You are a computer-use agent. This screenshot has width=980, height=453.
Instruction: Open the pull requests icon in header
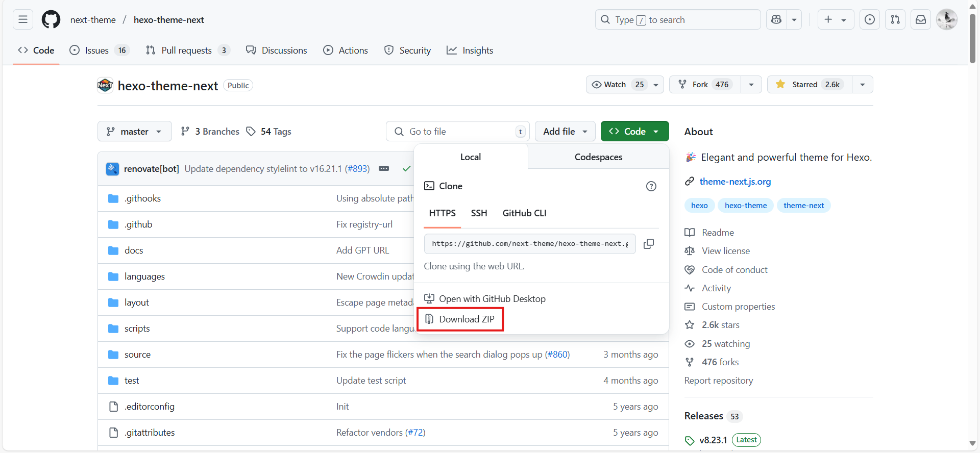coord(895,20)
